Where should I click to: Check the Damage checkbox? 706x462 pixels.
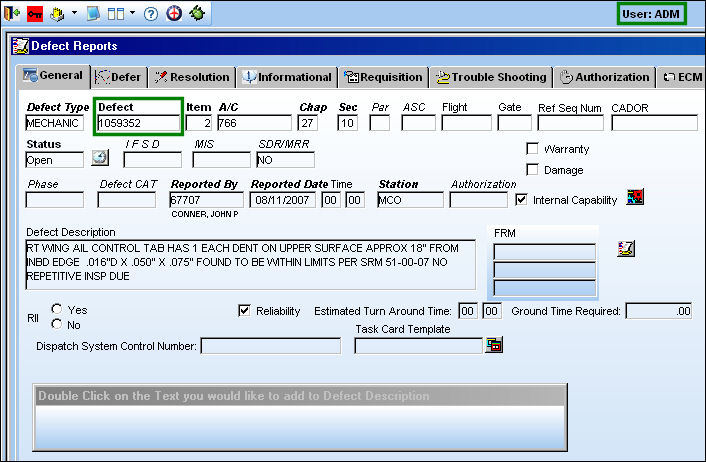[x=532, y=170]
